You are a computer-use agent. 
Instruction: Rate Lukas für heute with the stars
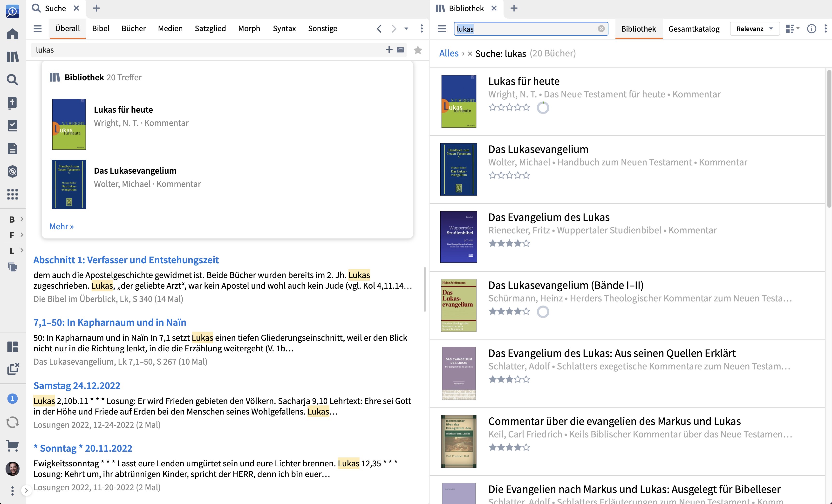[x=509, y=108]
